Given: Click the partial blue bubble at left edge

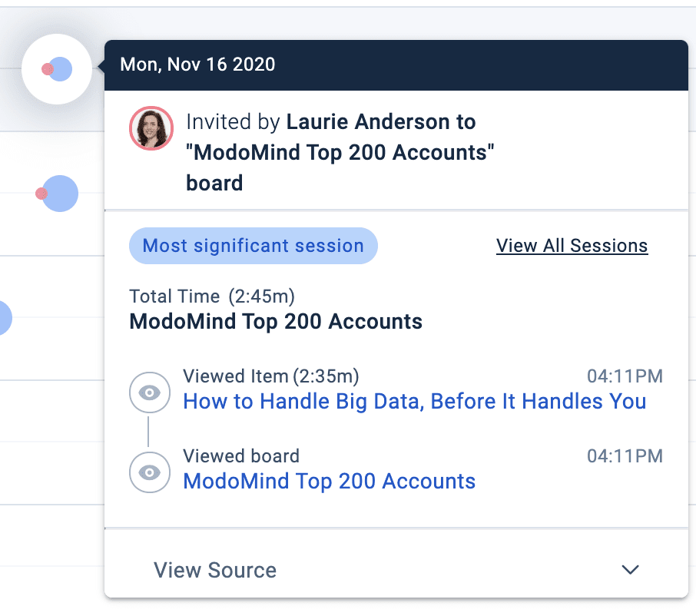Looking at the screenshot, I should coord(4,317).
